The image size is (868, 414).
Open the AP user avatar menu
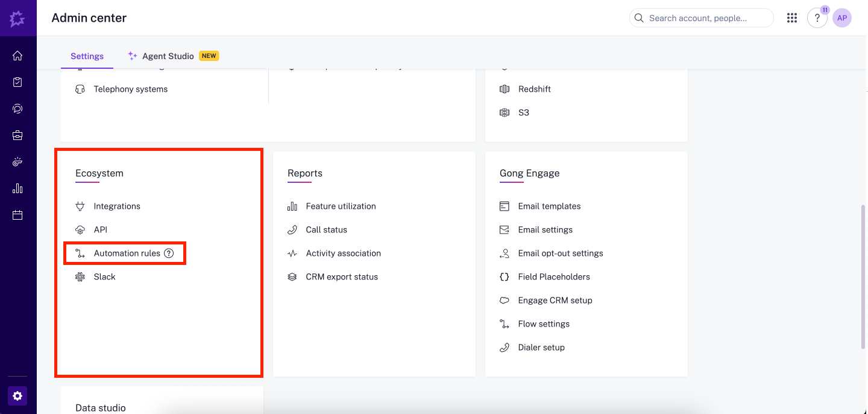click(842, 18)
